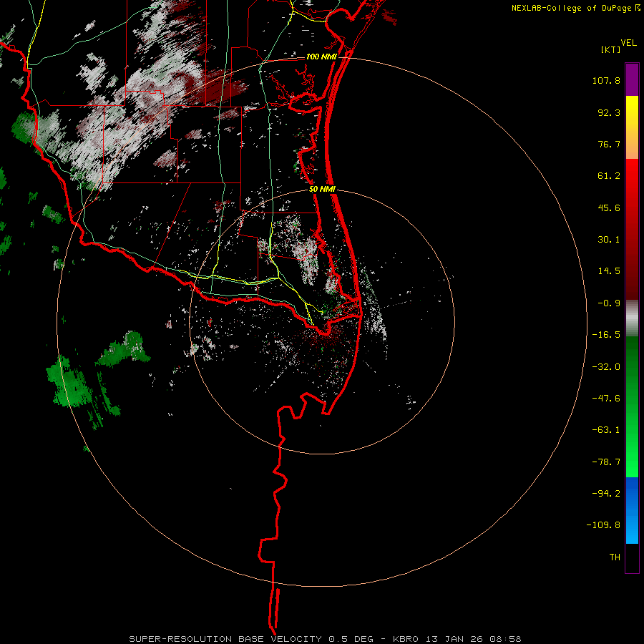Click the 50 NMI range ring label
Image resolution: width=644 pixels, height=644 pixels.
[x=322, y=190]
